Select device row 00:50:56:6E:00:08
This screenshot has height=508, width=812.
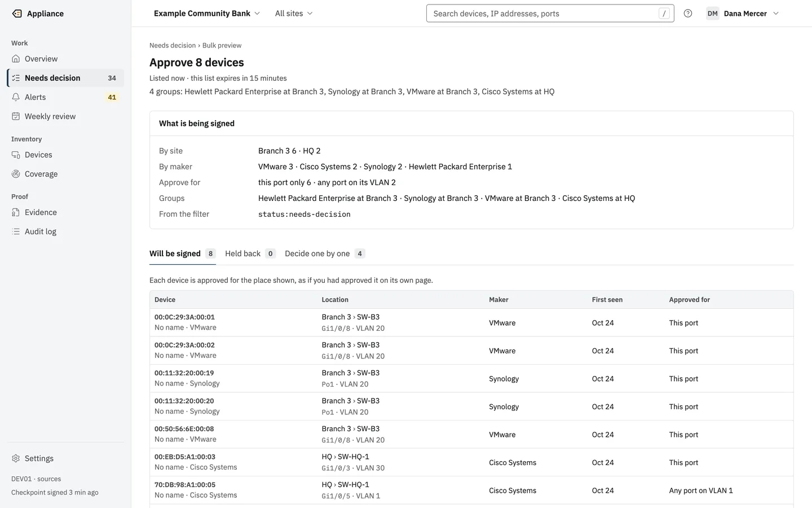pos(471,435)
